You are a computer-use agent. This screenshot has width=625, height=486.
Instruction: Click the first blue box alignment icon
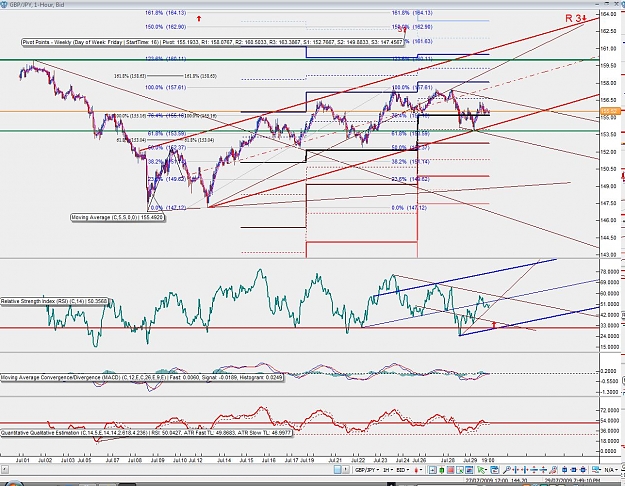click(564, 470)
